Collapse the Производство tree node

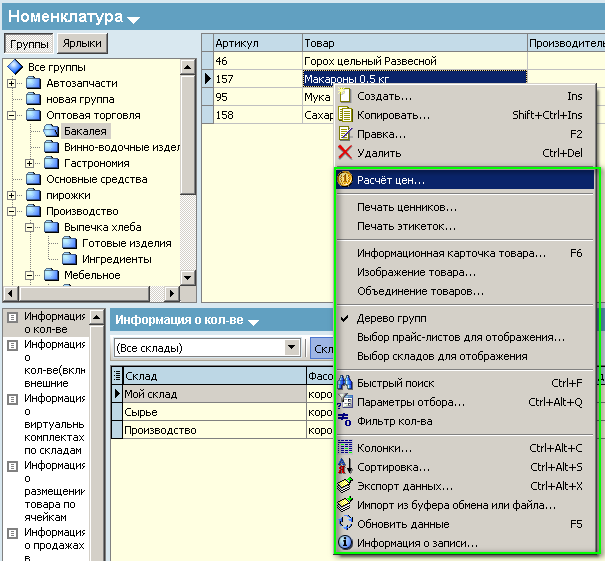12,211
